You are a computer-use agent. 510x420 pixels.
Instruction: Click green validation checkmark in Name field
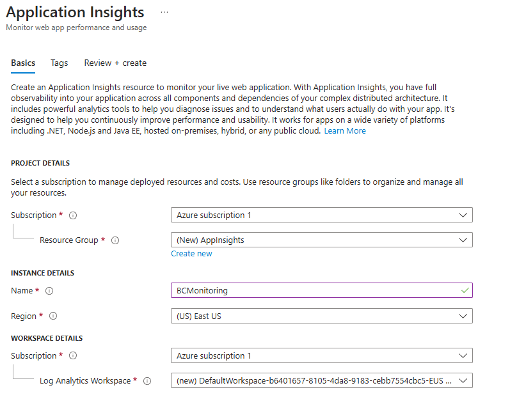tap(465, 290)
